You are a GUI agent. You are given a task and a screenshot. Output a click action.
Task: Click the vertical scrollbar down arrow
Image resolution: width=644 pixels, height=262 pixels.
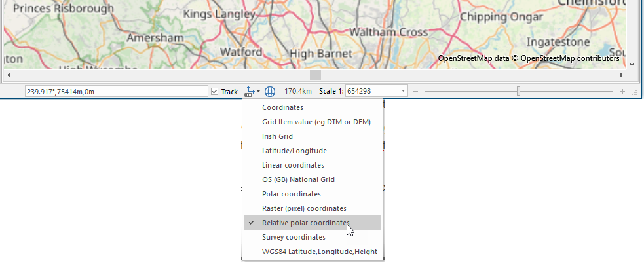point(632,64)
